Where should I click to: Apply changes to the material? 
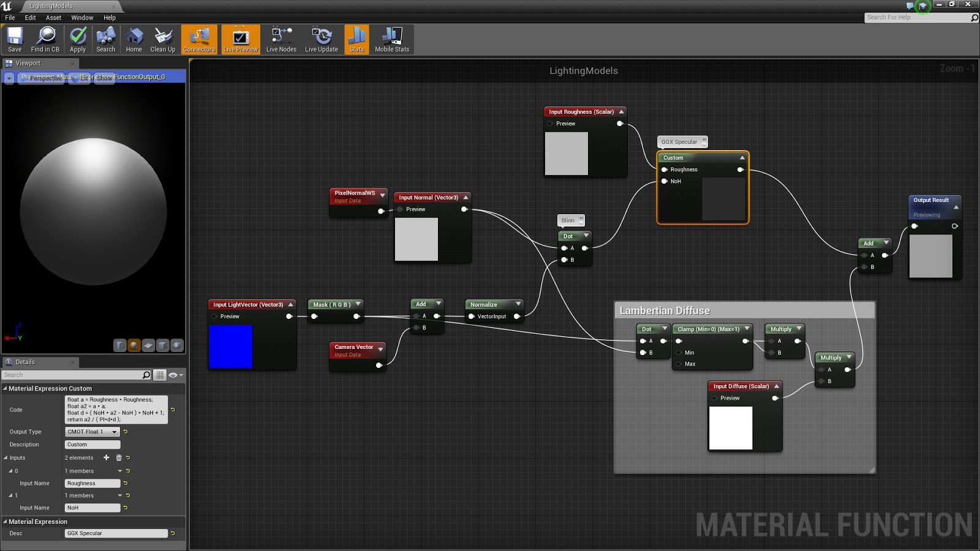tap(78, 39)
